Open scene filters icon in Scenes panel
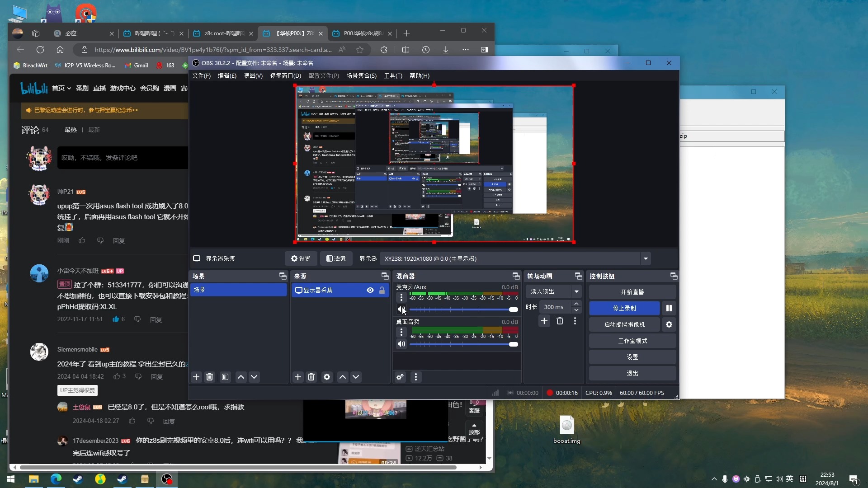Viewport: 868px width, 488px height. [x=225, y=377]
